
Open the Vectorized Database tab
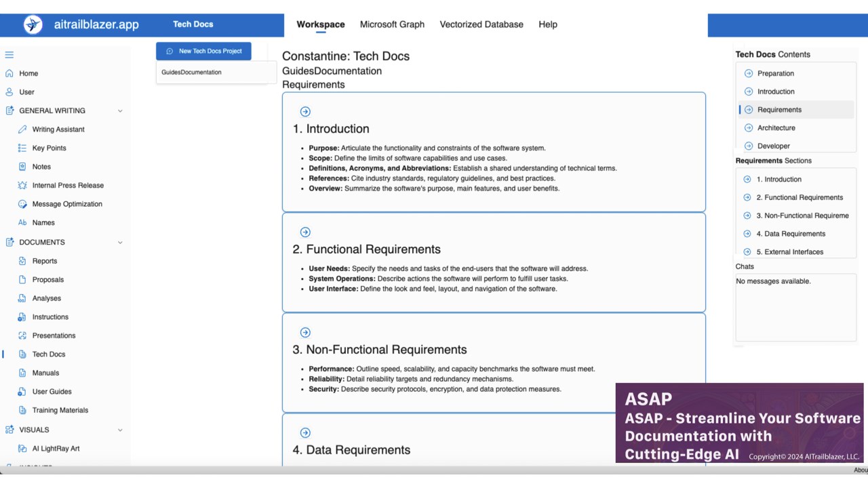point(481,24)
